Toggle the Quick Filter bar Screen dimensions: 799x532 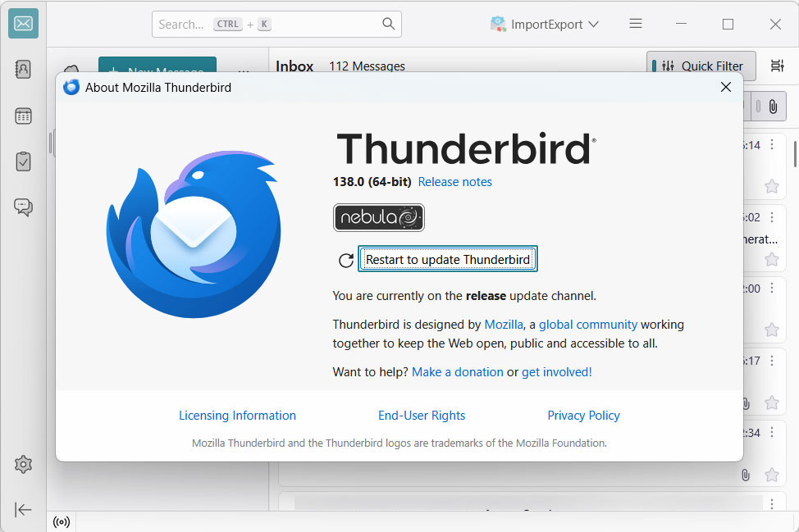[701, 66]
